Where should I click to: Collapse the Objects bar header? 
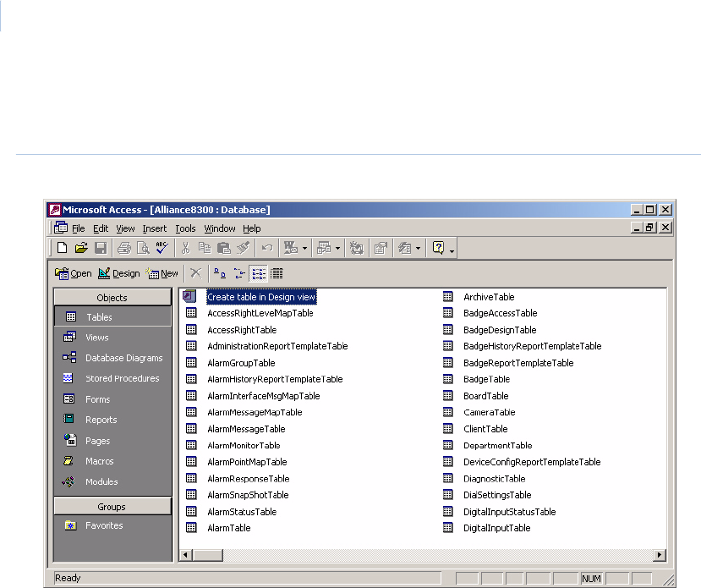tap(112, 297)
